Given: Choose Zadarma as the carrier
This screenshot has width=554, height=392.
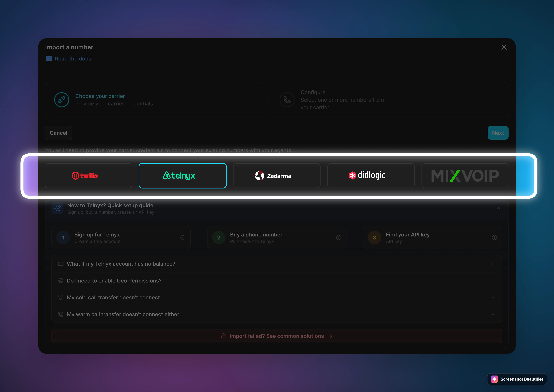Looking at the screenshot, I should pos(277,176).
